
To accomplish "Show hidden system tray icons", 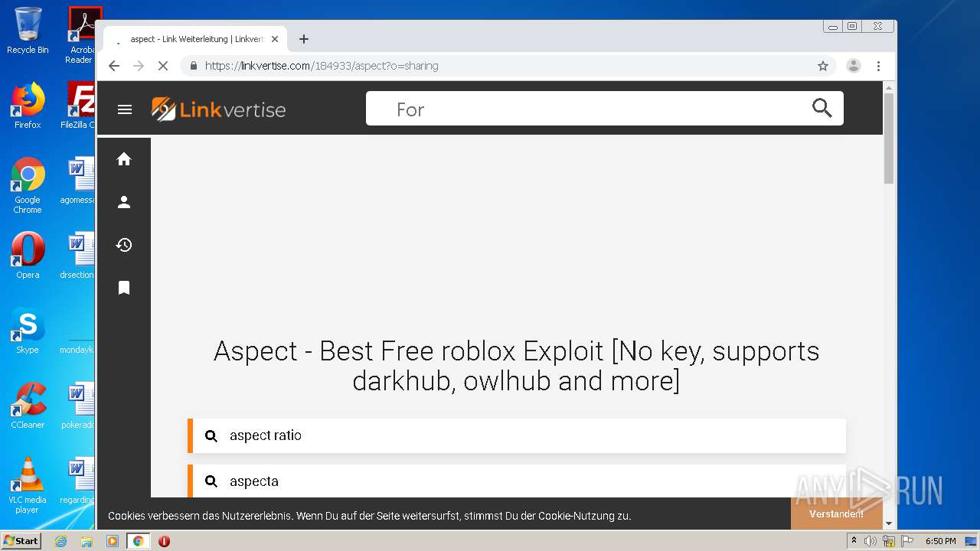I will tap(854, 540).
